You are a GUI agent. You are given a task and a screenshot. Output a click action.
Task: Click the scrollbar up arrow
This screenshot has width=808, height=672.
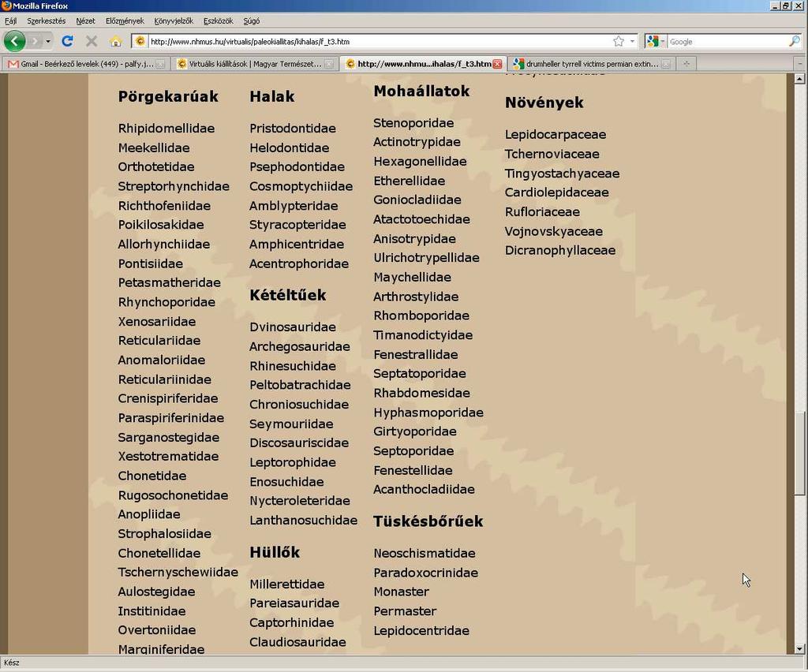click(x=799, y=78)
